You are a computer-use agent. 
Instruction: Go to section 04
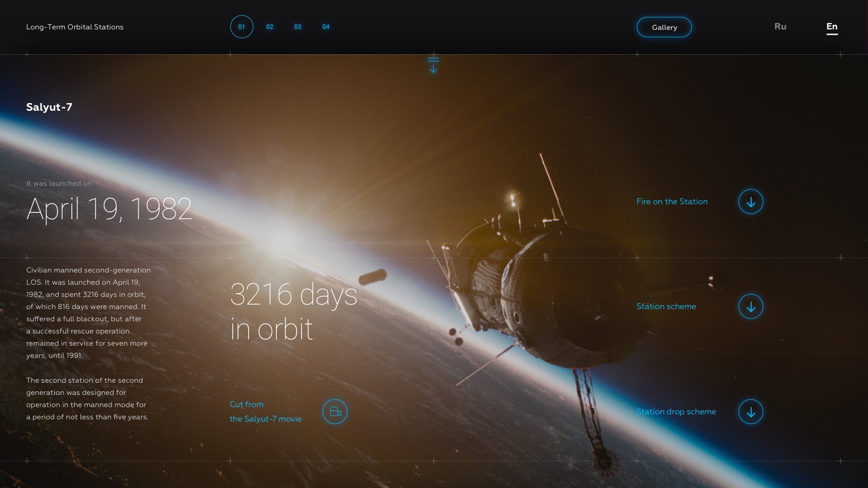point(326,27)
